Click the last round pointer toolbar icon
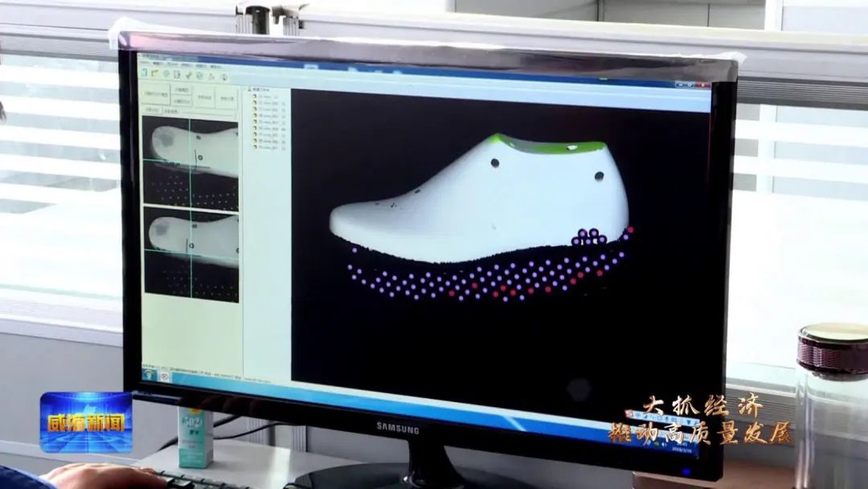The height and width of the screenshot is (489, 868). click(x=224, y=77)
